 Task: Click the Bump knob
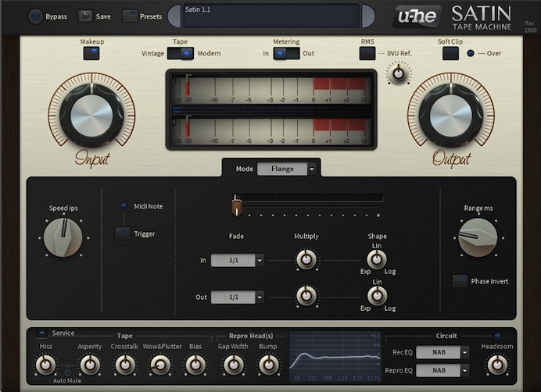tap(269, 365)
